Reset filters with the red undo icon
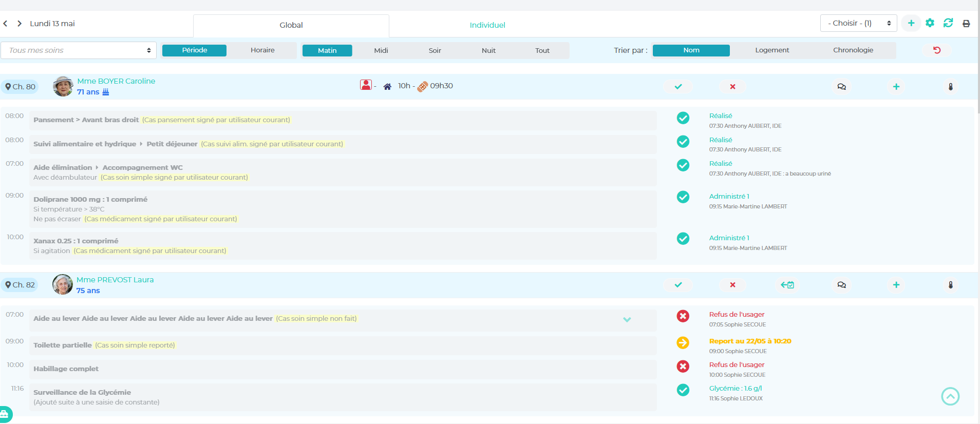The width and height of the screenshot is (980, 424). 937,50
